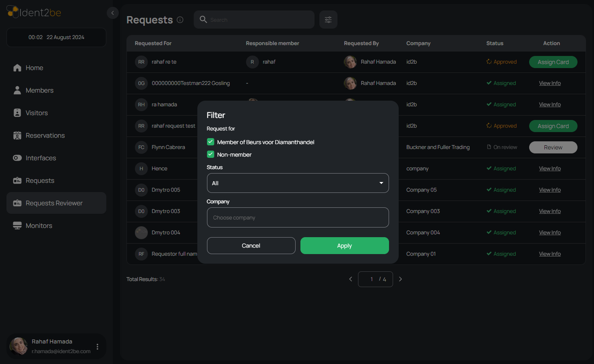594x364 pixels.
Task: Click the Status dropdown arrow
Action: pos(381,183)
